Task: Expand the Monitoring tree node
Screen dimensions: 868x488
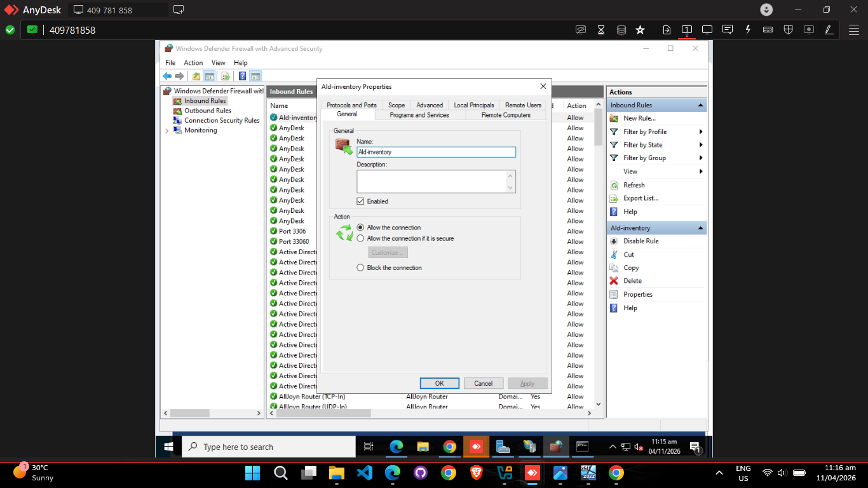Action: click(x=167, y=131)
